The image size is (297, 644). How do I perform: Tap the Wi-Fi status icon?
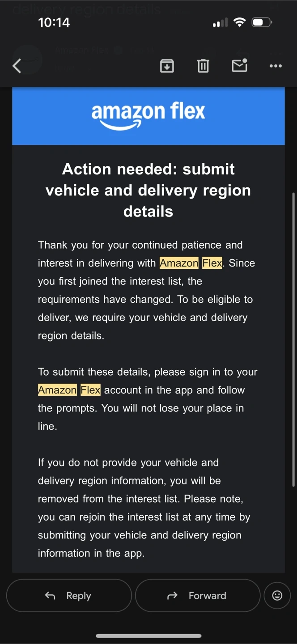click(240, 22)
